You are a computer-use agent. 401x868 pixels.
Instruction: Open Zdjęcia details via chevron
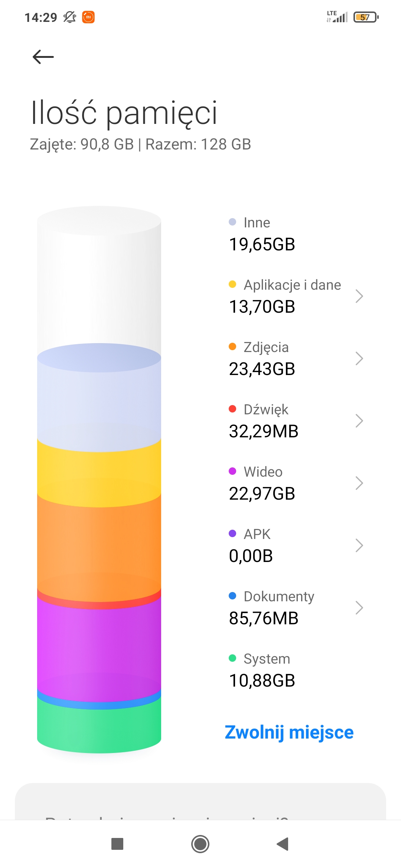(x=359, y=358)
